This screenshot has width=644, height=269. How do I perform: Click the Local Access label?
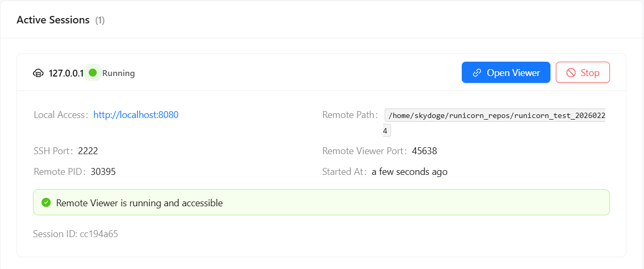point(60,115)
